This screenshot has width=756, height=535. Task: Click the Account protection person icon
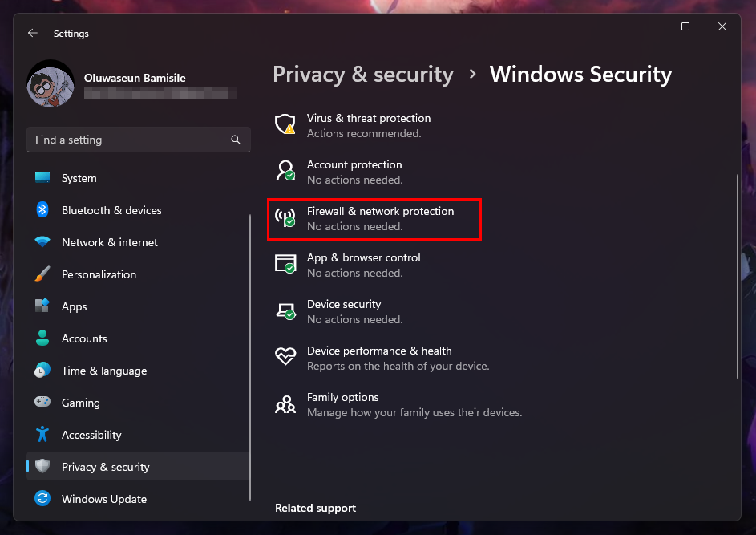click(x=285, y=171)
